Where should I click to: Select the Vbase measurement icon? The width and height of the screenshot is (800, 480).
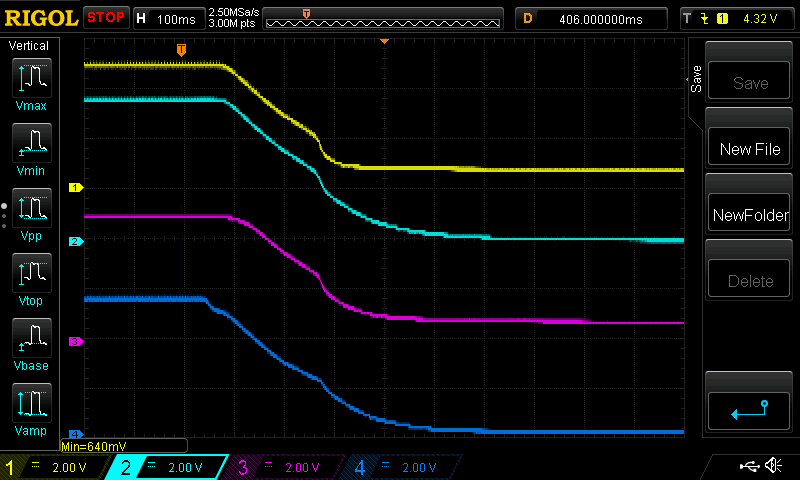coord(32,338)
